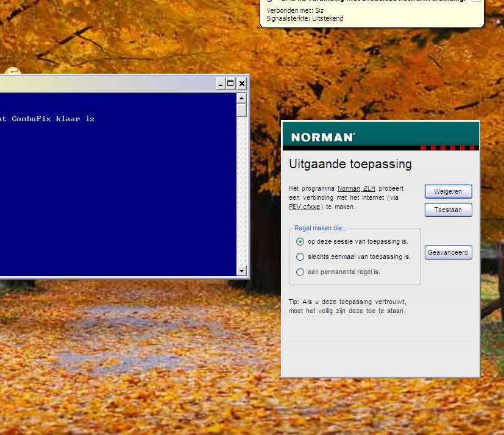Click the NORMAN logo in the dialog header
This screenshot has width=504, height=435.
[x=323, y=137]
